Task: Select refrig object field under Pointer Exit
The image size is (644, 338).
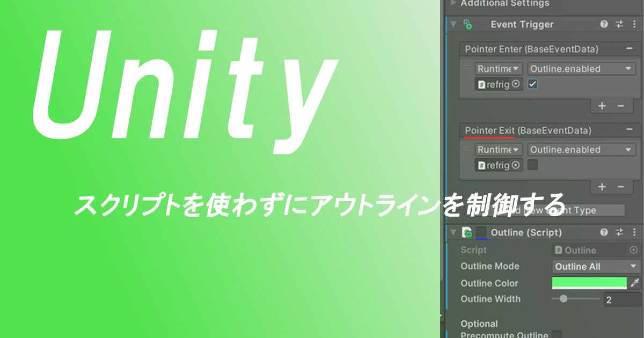Action: click(499, 165)
